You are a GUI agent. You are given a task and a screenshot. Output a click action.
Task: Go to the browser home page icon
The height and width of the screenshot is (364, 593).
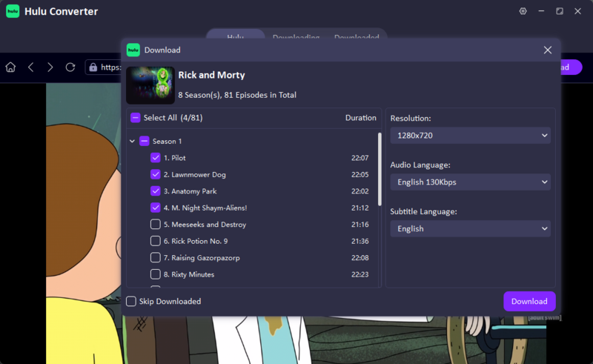[10, 67]
